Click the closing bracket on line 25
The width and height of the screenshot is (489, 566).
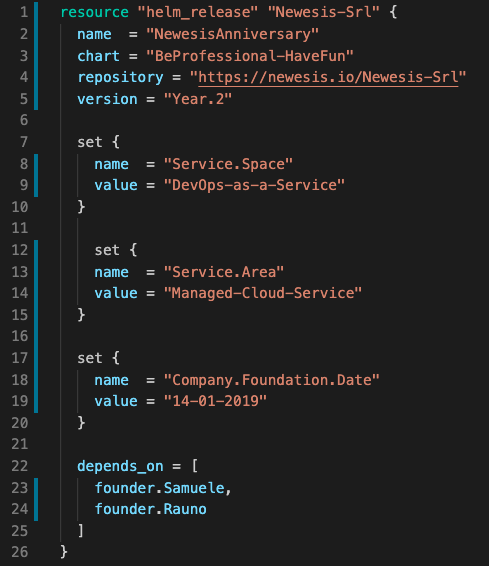click(x=81, y=531)
